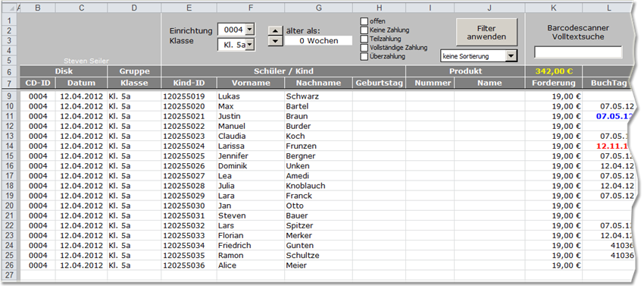The image size is (644, 286).
Task: Enable the Überzahlung checkbox
Action: (364, 57)
